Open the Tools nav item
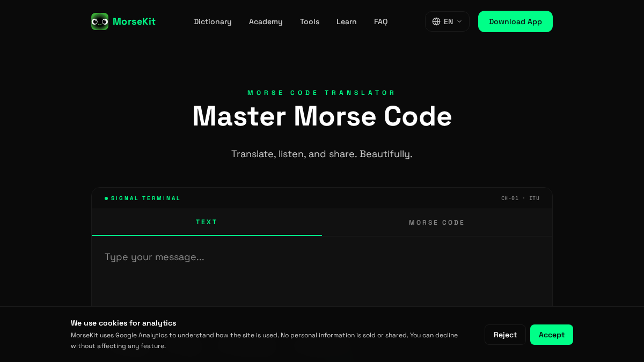 310,21
